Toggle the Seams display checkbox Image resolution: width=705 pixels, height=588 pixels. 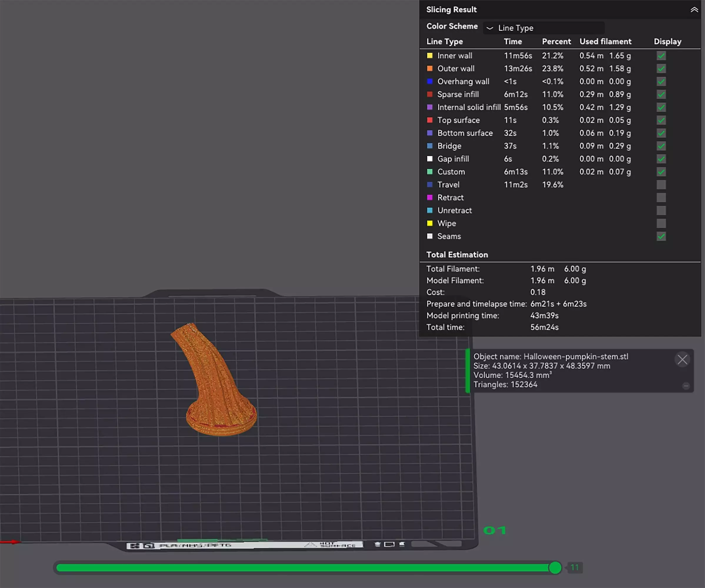click(661, 237)
